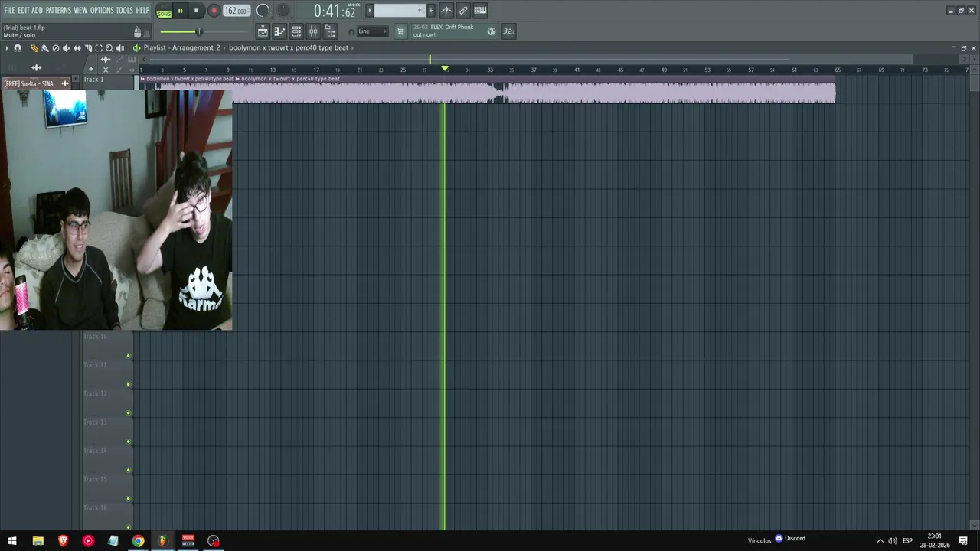This screenshot has height=551, width=980.
Task: Click the first 'boolymon x twovrt' clip title
Action: (x=190, y=79)
